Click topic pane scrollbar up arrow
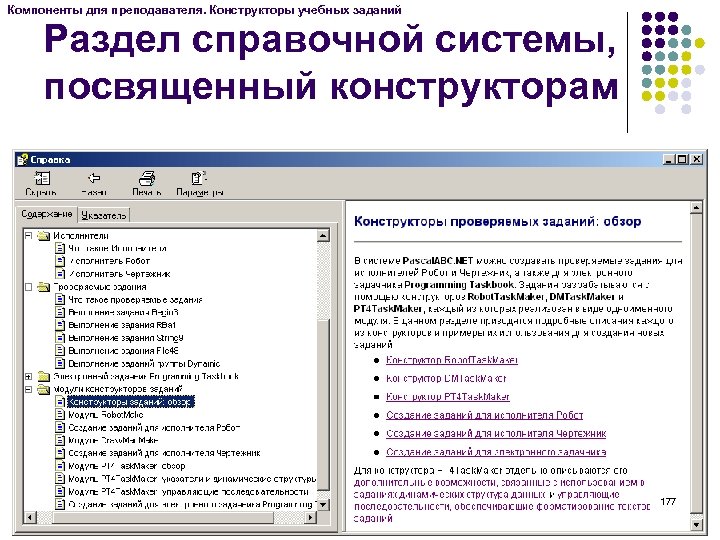This screenshot has width=720, height=540. 696,208
